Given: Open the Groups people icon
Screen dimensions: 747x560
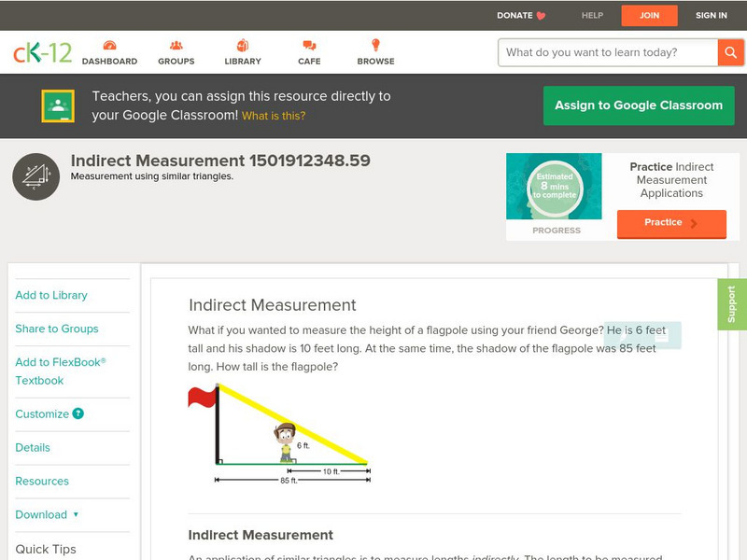Looking at the screenshot, I should coord(176,45).
